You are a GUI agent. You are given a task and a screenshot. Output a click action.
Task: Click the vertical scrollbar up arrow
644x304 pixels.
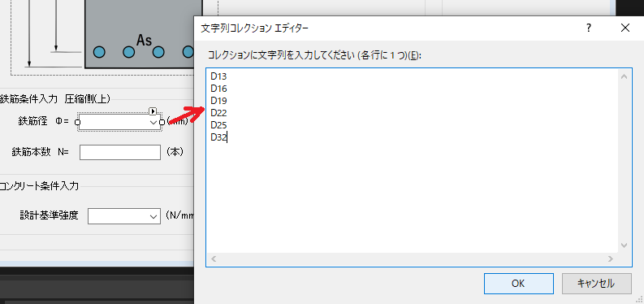click(624, 76)
